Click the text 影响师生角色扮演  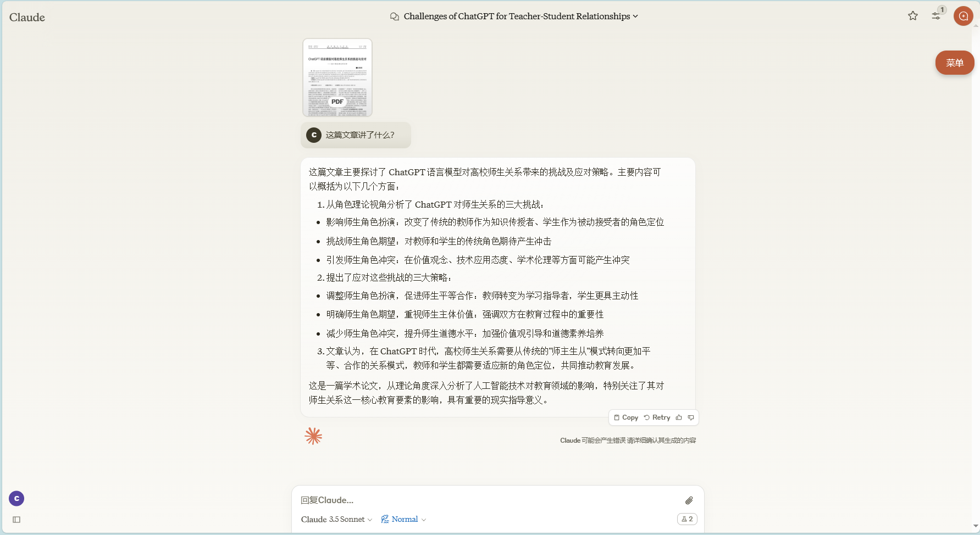click(361, 222)
